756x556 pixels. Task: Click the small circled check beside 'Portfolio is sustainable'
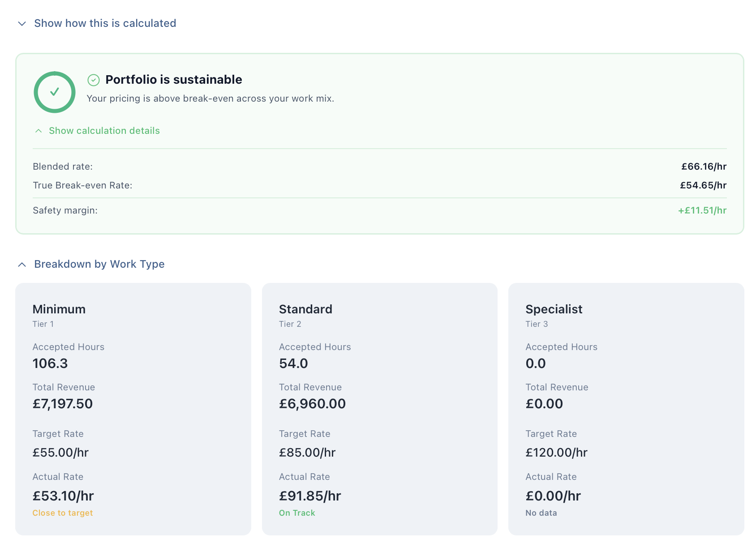pyautogui.click(x=93, y=80)
